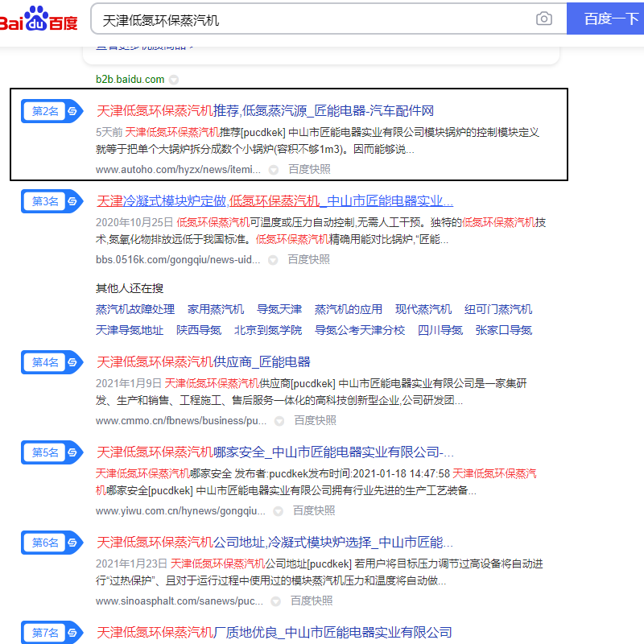Click URL www.autoho.com/hyzx/news/itemi...
This screenshot has width=644, height=644.
[x=178, y=170]
